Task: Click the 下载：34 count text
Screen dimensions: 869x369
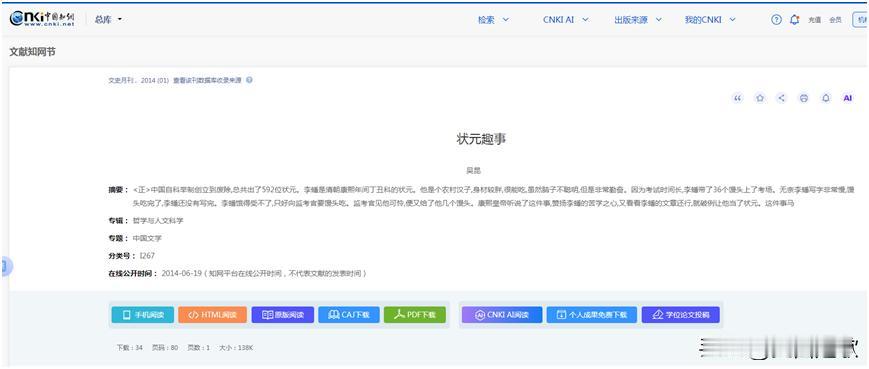Action: pos(130,348)
